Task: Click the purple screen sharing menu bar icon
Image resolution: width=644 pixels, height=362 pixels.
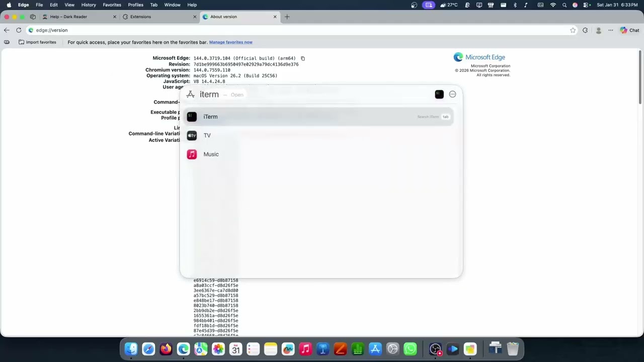Action: click(429, 5)
